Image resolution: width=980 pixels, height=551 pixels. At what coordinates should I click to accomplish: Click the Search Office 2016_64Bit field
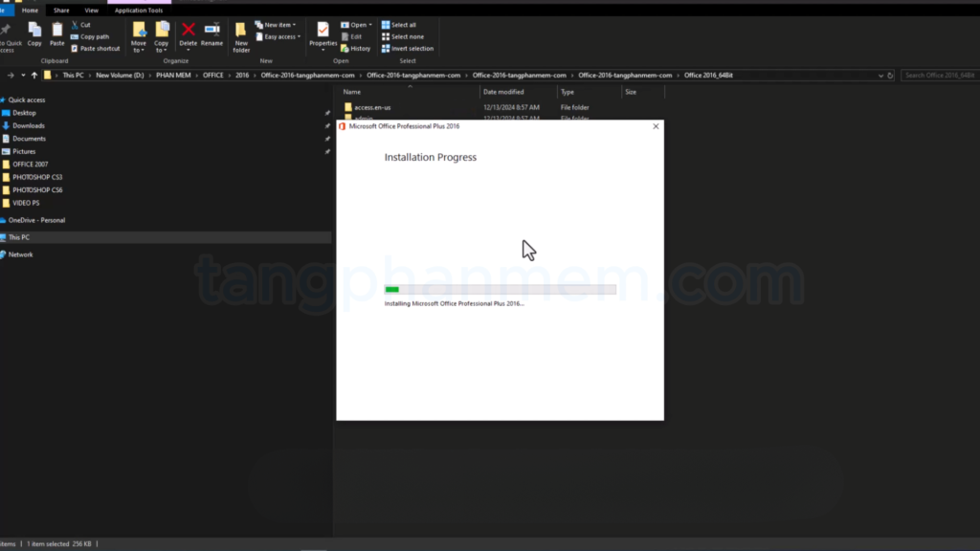tap(940, 76)
